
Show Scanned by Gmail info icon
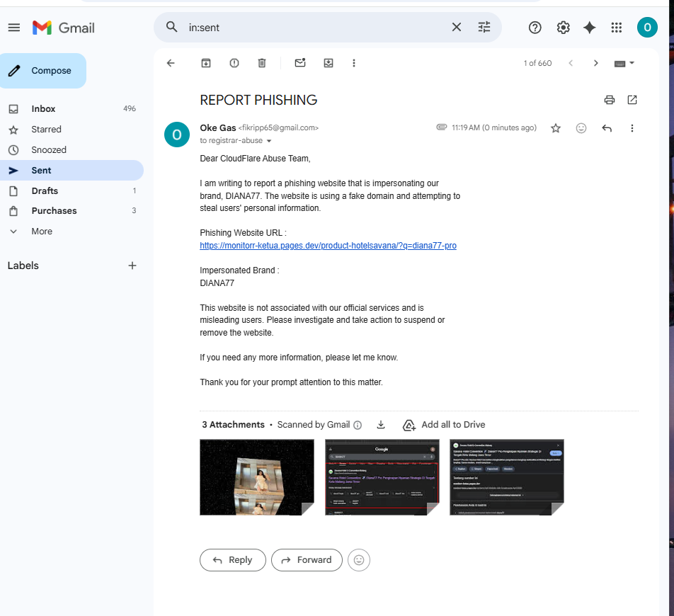[x=358, y=425]
